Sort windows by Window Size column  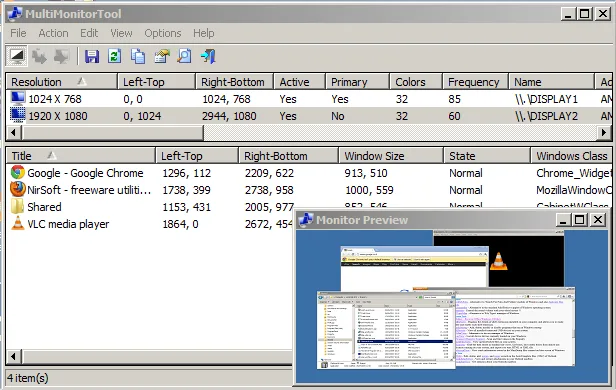(390, 156)
